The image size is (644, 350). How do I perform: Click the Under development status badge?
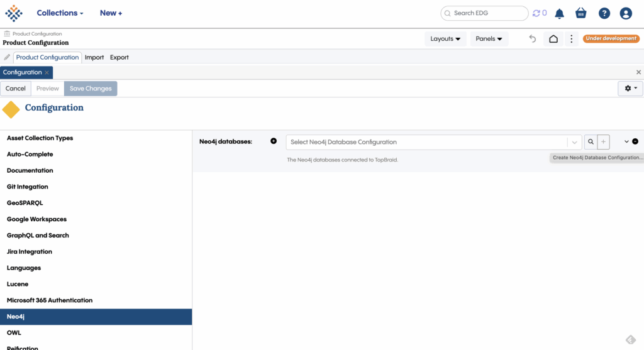[x=611, y=38]
